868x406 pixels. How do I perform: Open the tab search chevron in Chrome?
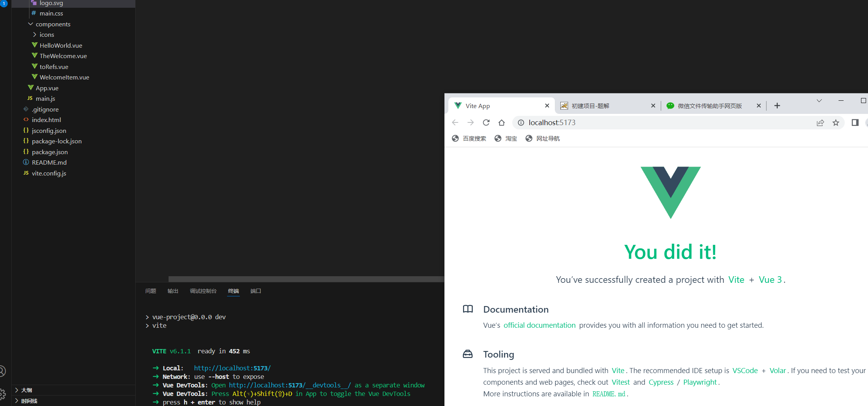point(819,101)
